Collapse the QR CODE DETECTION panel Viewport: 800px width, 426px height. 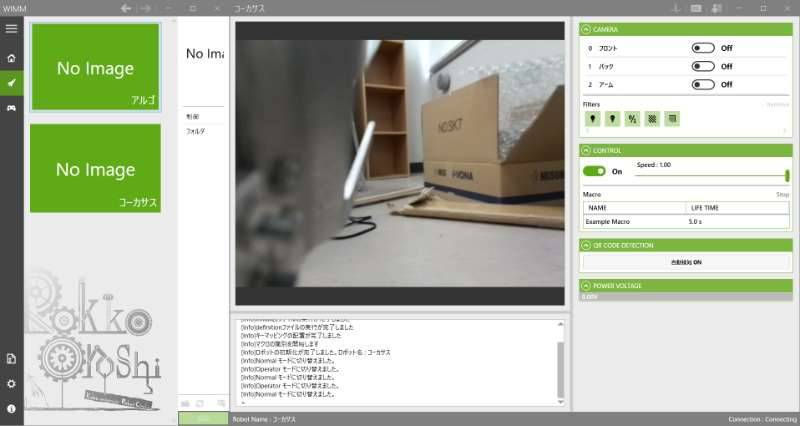tap(586, 245)
